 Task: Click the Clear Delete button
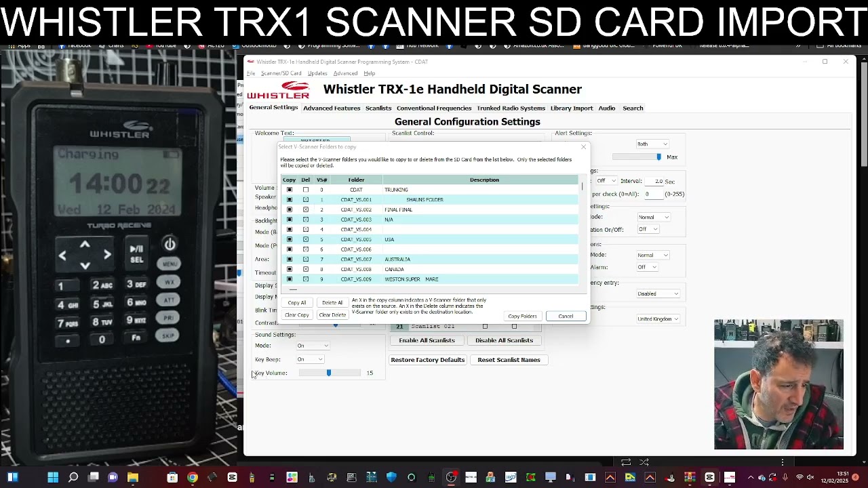coord(332,314)
